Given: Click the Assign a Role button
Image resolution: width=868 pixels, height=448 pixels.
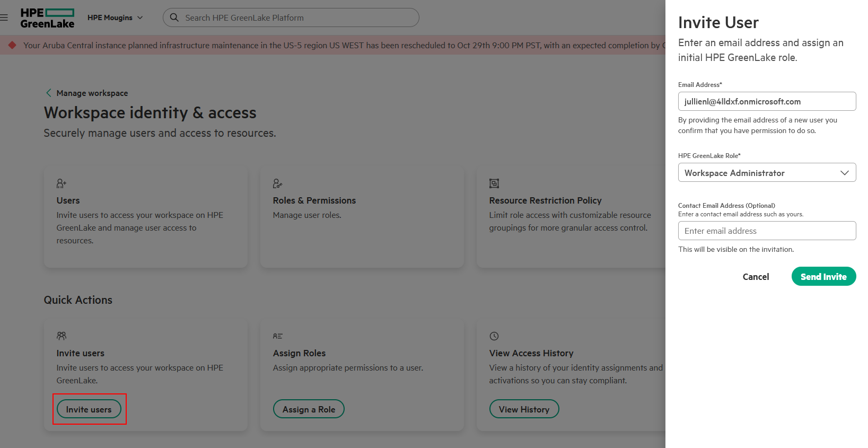Looking at the screenshot, I should (x=309, y=409).
